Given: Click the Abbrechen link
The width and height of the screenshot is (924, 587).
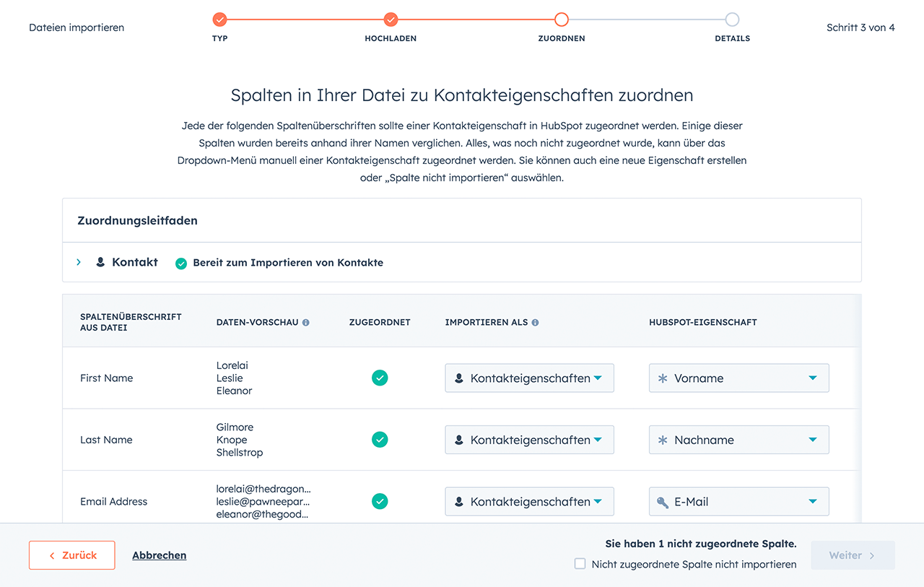Looking at the screenshot, I should [x=160, y=555].
